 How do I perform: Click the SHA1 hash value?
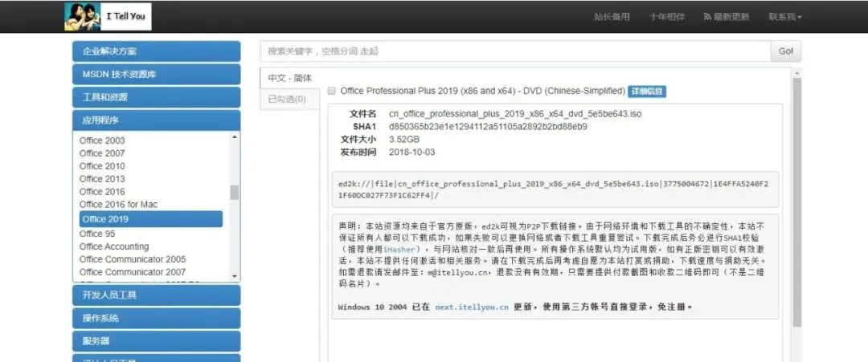pyautogui.click(x=489, y=127)
